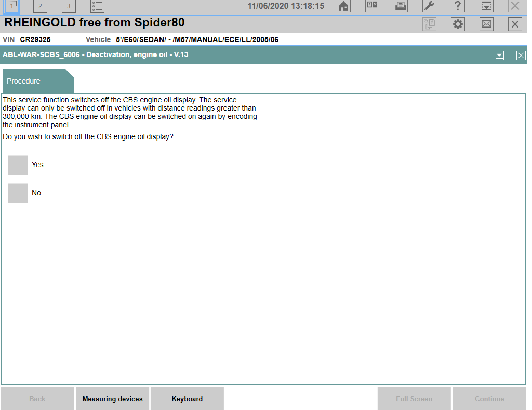Select the Procedure tab

coord(38,81)
